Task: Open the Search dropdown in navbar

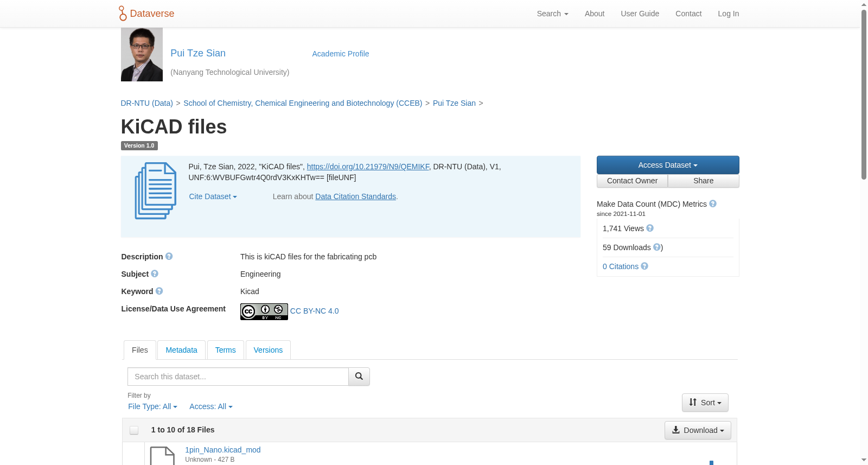Action: pyautogui.click(x=552, y=14)
